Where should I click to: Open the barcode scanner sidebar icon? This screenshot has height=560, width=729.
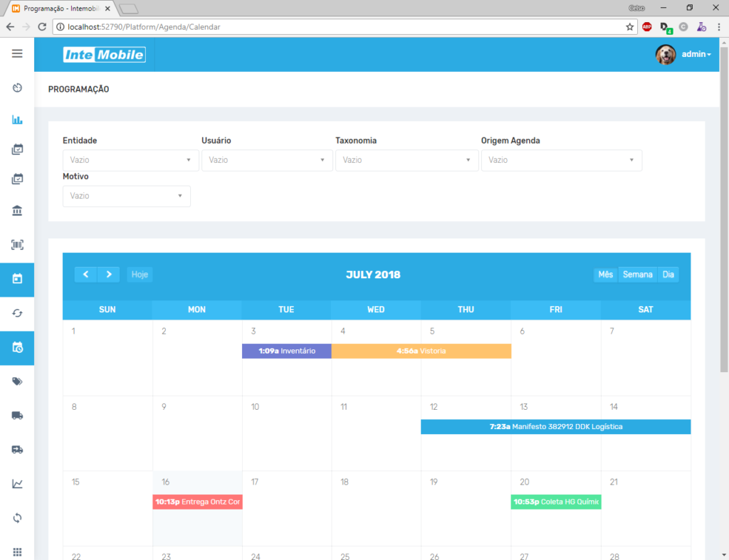click(x=17, y=245)
